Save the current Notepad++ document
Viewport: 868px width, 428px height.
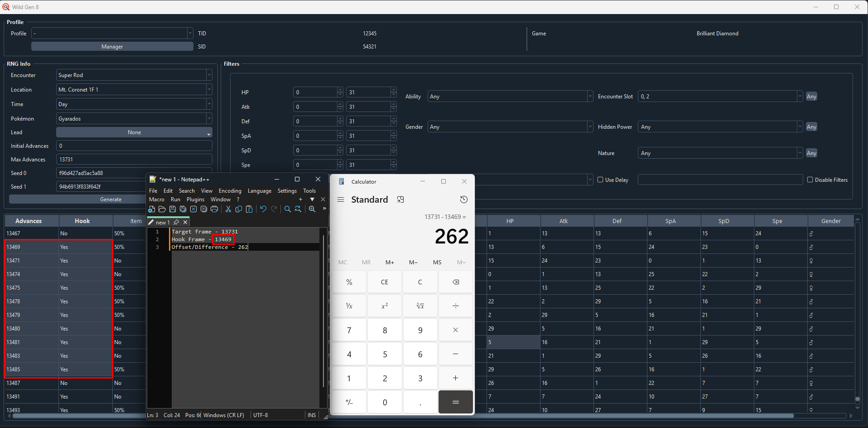tap(173, 209)
